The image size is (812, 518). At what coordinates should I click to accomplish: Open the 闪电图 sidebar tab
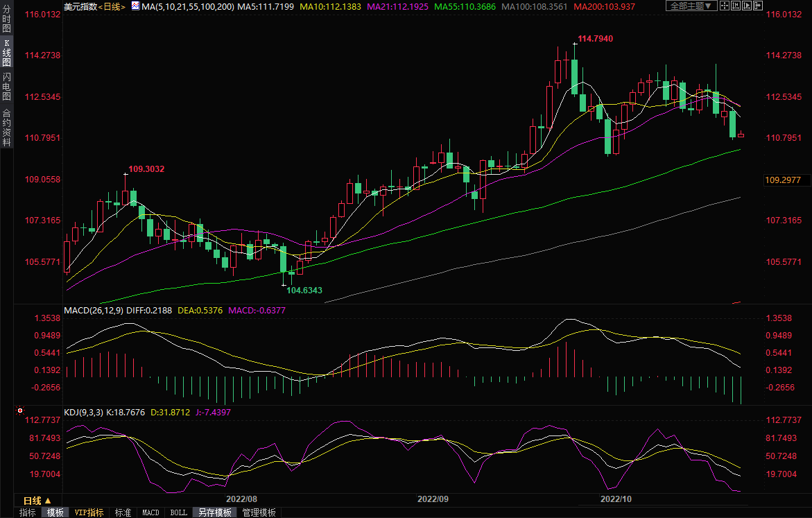click(6, 86)
